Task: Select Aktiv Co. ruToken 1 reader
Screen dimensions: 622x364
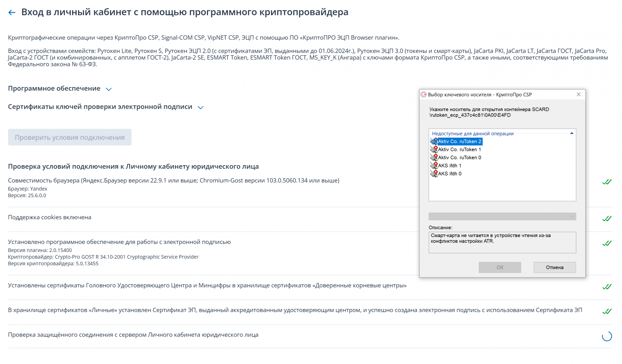Action: coord(459,150)
